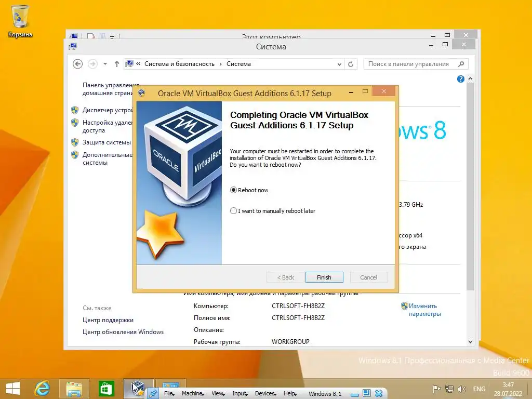Go back in Система window

coord(78,64)
